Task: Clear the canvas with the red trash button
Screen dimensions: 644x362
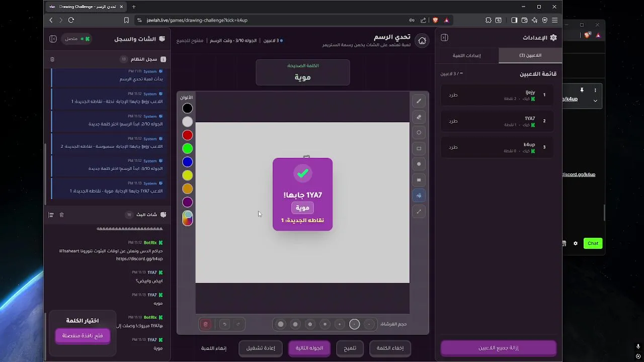Action: [205, 324]
